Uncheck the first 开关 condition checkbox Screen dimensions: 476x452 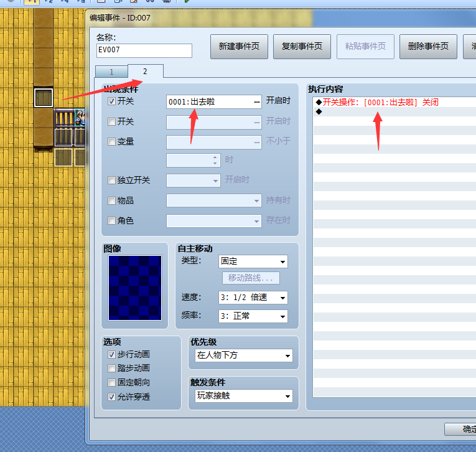pos(111,101)
